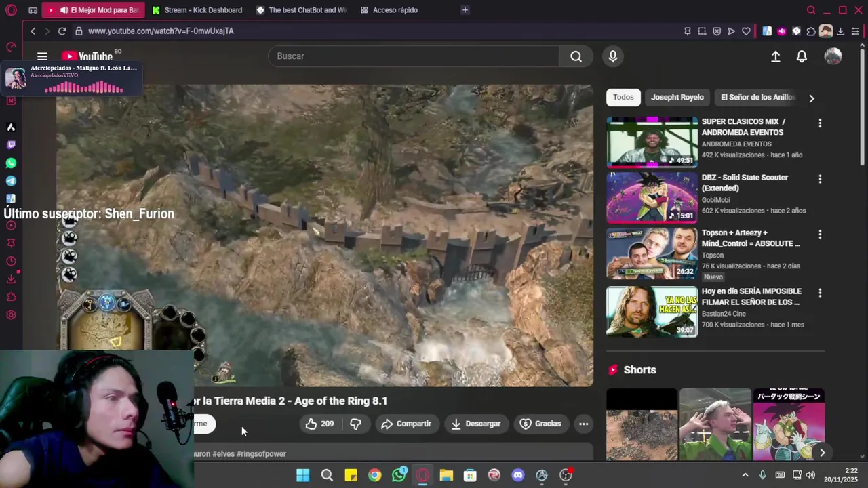The height and width of the screenshot is (488, 868).
Task: Click the Descargar download button
Action: pyautogui.click(x=476, y=424)
